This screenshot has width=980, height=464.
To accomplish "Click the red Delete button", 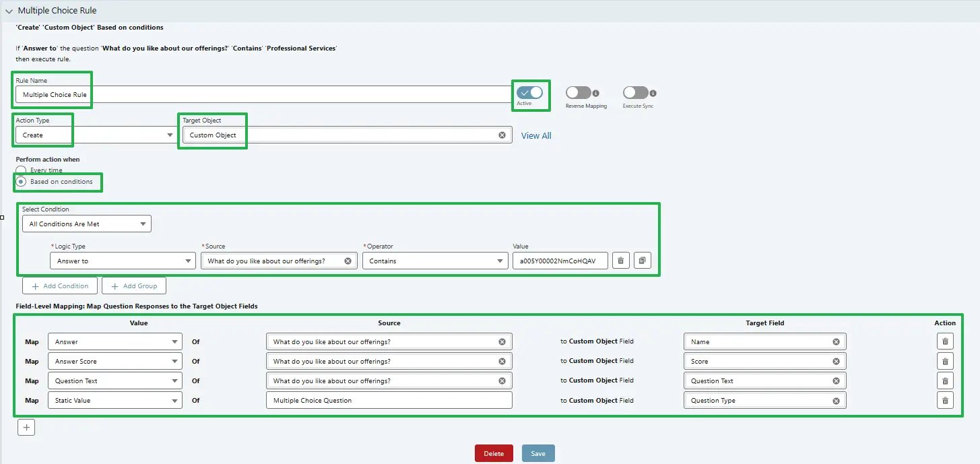I will [494, 453].
